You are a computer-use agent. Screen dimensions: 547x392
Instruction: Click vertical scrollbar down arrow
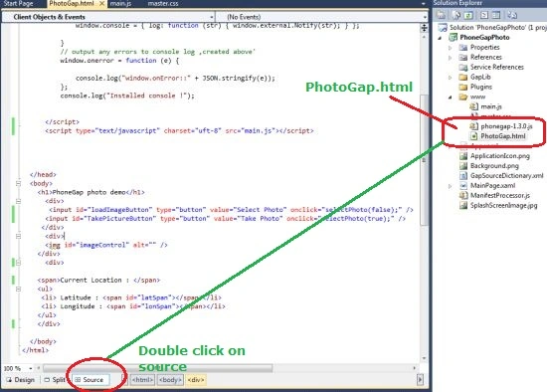424,358
